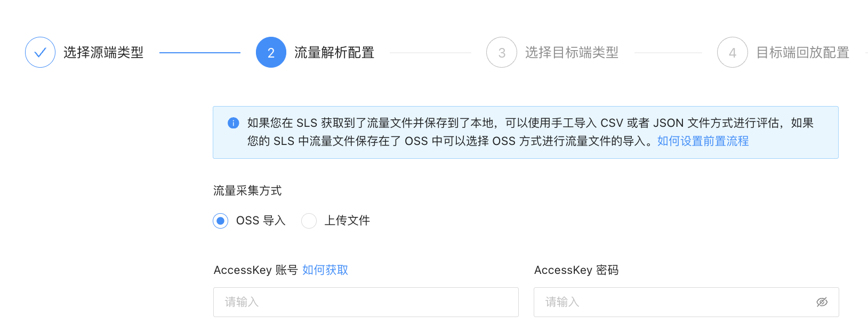Toggle AccessKey password visibility eye icon
The width and height of the screenshot is (868, 324).
pos(822,302)
